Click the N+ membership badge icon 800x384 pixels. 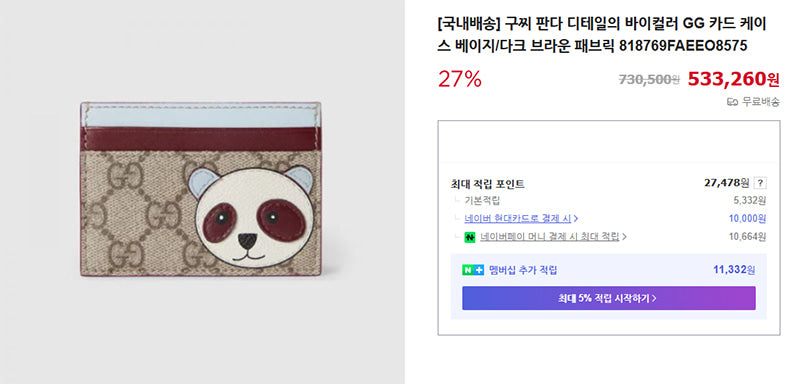point(473,270)
